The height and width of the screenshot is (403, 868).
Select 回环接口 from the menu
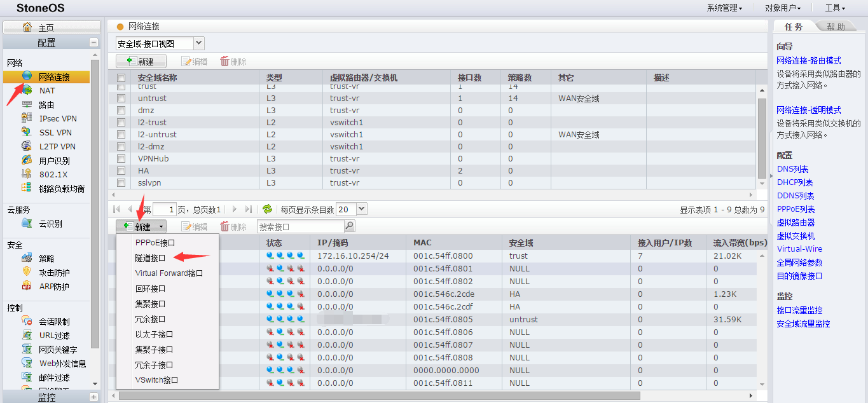pos(168,289)
